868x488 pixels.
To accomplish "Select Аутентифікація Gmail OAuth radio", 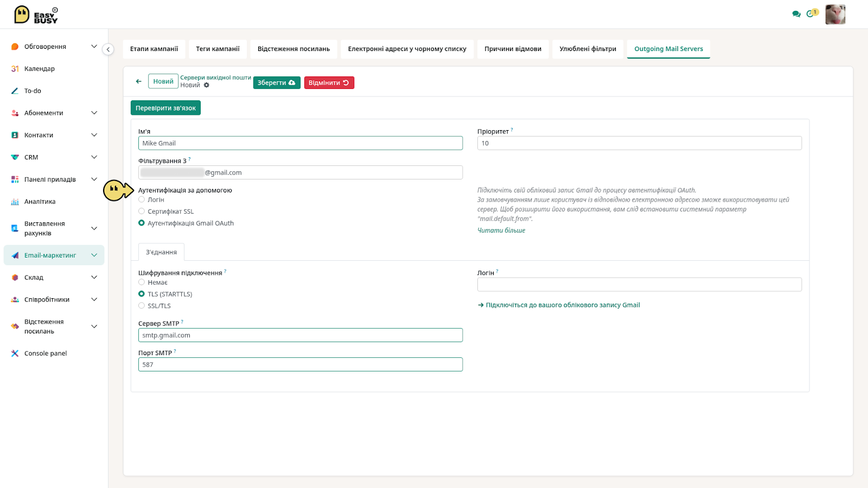I will pos(142,223).
